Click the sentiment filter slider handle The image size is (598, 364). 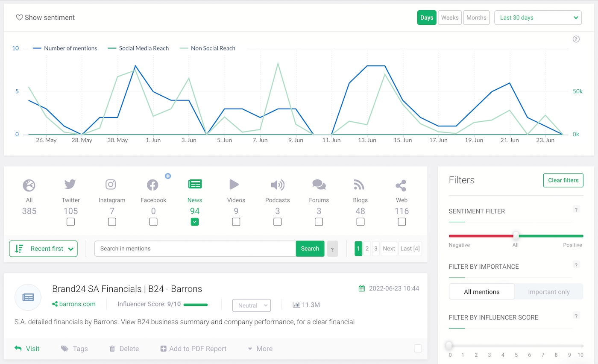pos(516,236)
